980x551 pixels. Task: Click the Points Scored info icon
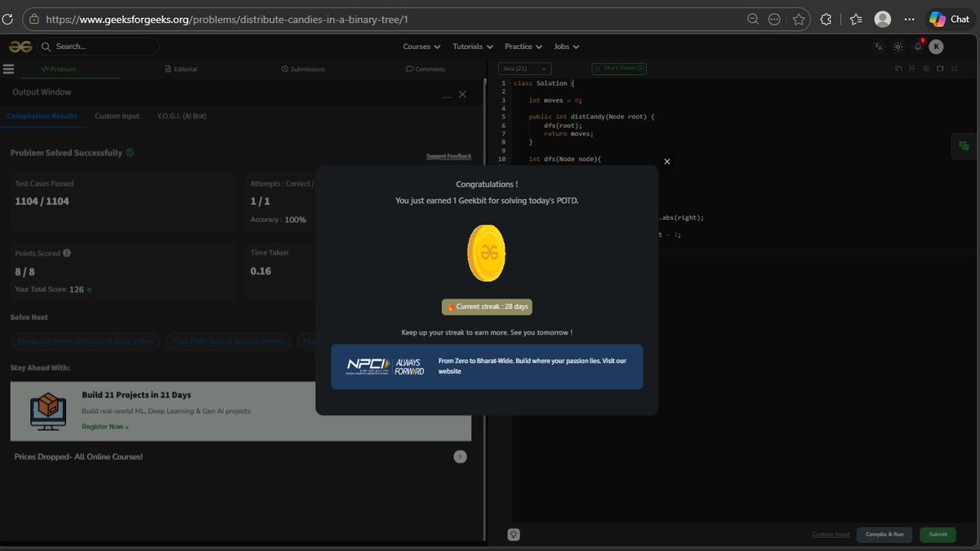point(66,253)
